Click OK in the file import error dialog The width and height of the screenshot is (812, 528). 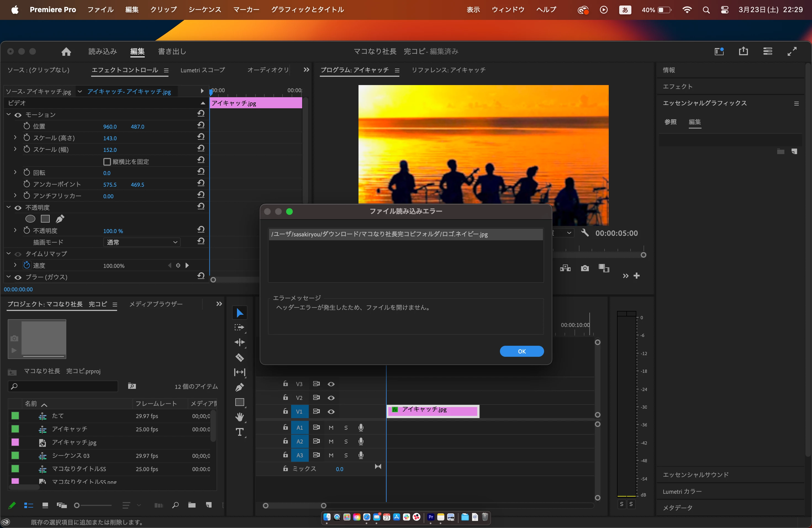coord(521,351)
